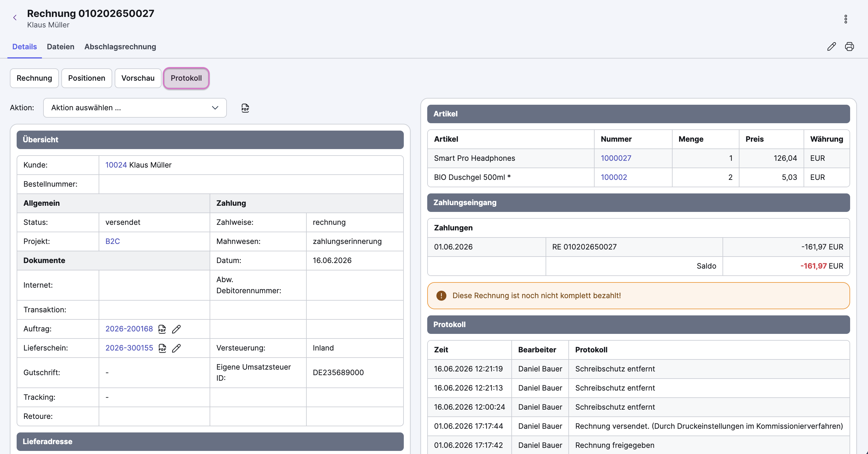Open PDF icon next to Lieferschein 2026-300155
This screenshot has width=868, height=454.
pyautogui.click(x=162, y=348)
